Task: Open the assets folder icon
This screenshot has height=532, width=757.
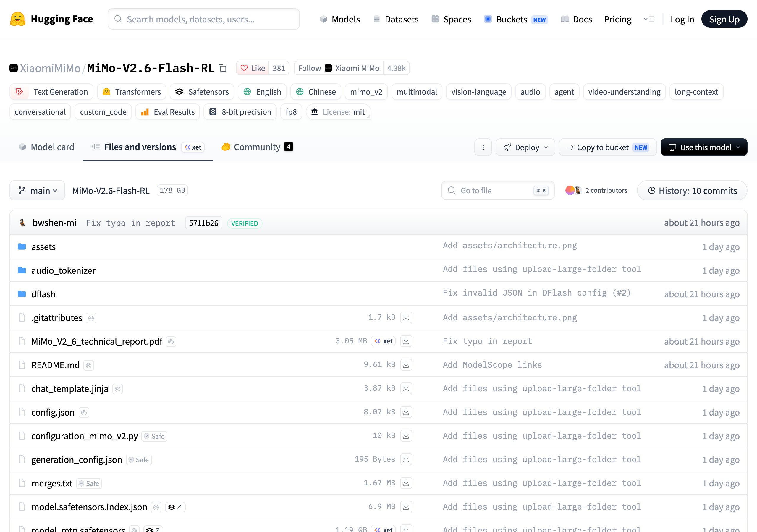Action: pos(22,246)
